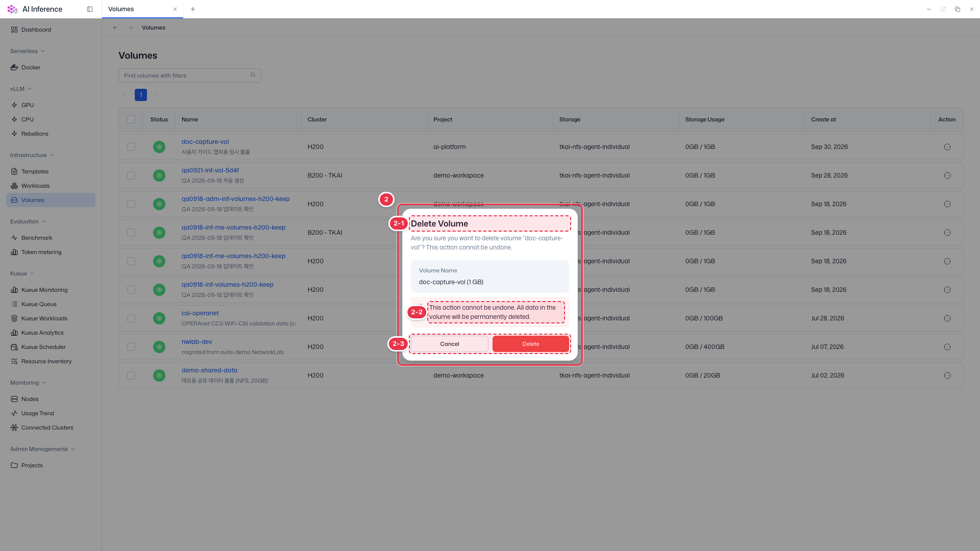Collapse the Monitoring section
This screenshot has height=551, width=980.
pyautogui.click(x=29, y=383)
